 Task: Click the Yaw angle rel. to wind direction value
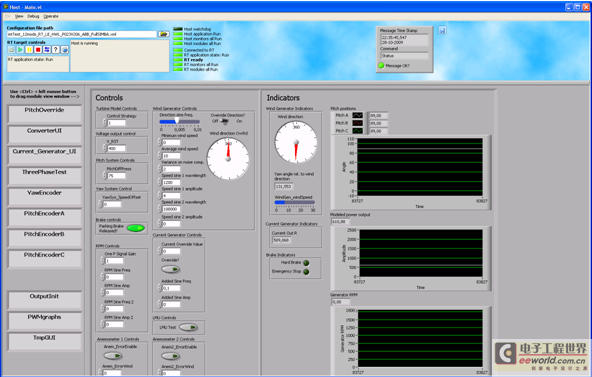click(284, 186)
